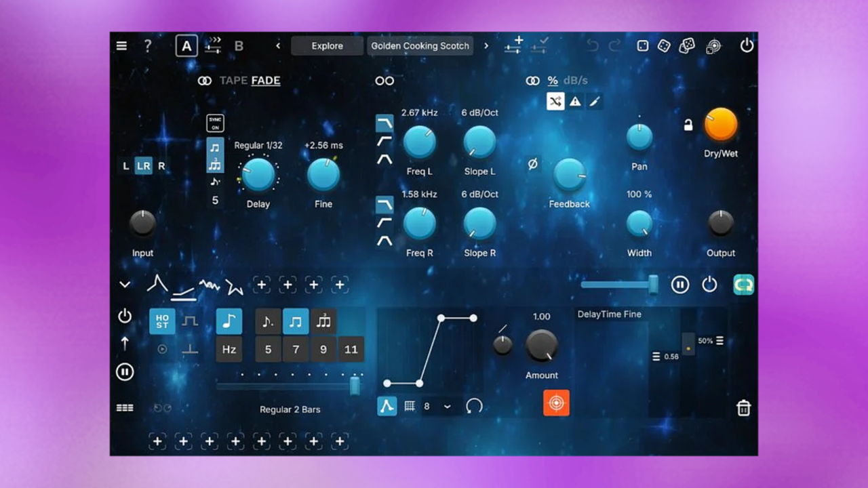The height and width of the screenshot is (488, 868).
Task: Select the dB/s unit tab
Action: pos(576,80)
